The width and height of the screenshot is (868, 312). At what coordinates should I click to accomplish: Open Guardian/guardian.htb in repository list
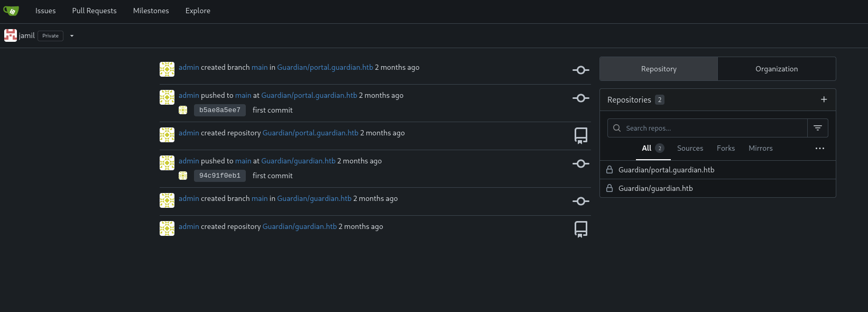point(655,188)
